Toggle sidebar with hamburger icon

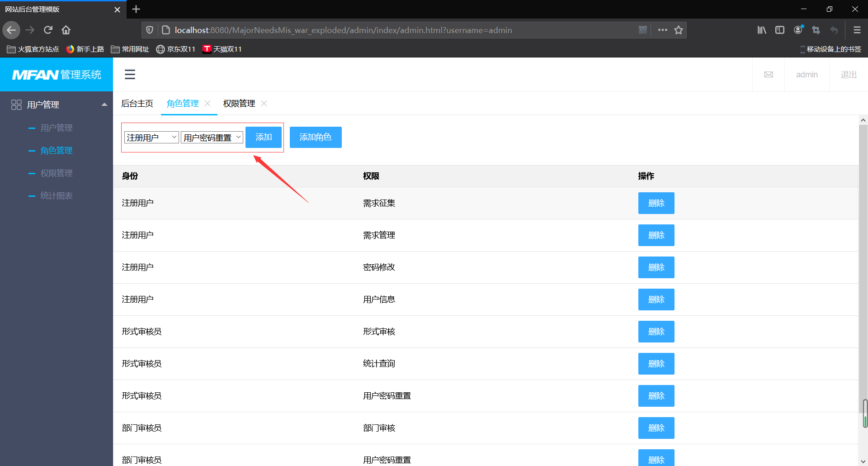pyautogui.click(x=130, y=74)
